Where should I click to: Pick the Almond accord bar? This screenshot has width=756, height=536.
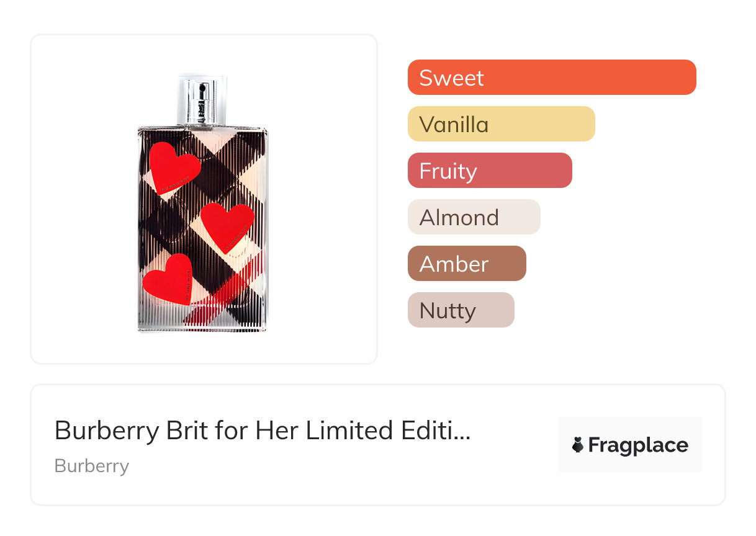[474, 217]
